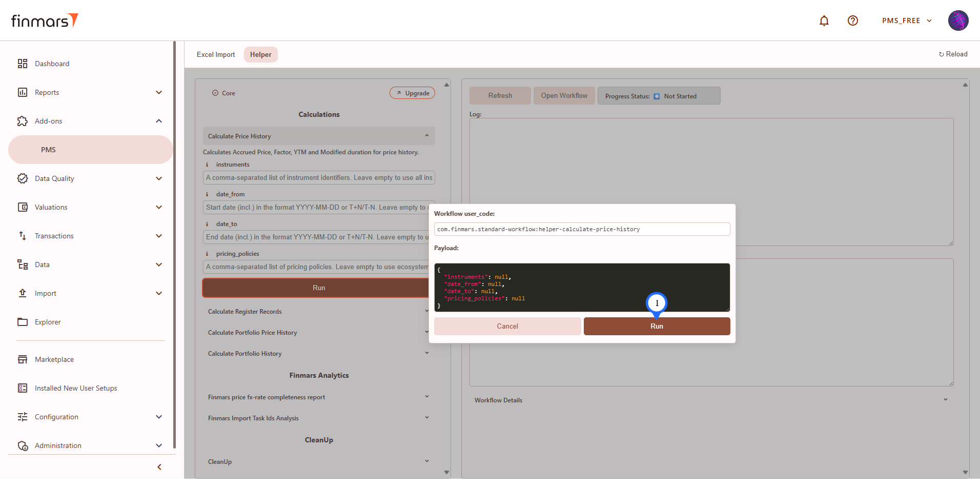
Task: Click the Dashboard grid icon
Action: [x=23, y=64]
